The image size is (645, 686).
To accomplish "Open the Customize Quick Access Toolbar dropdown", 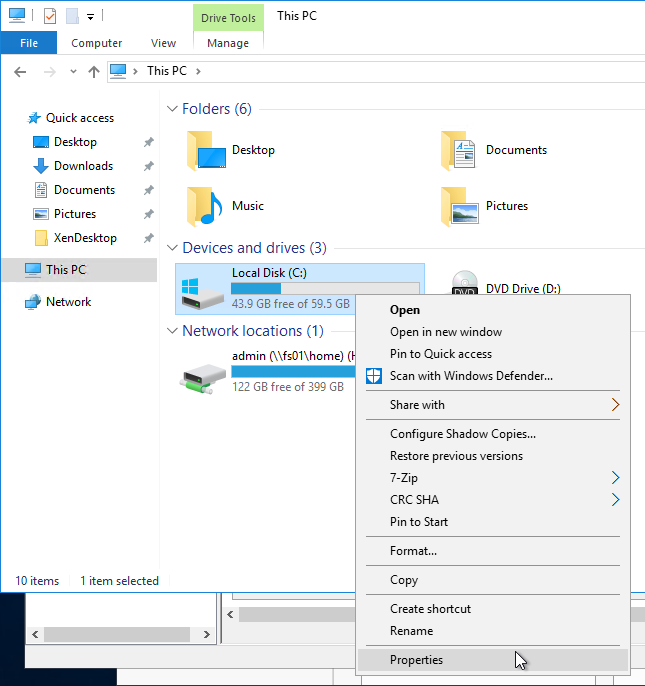I will click(90, 17).
